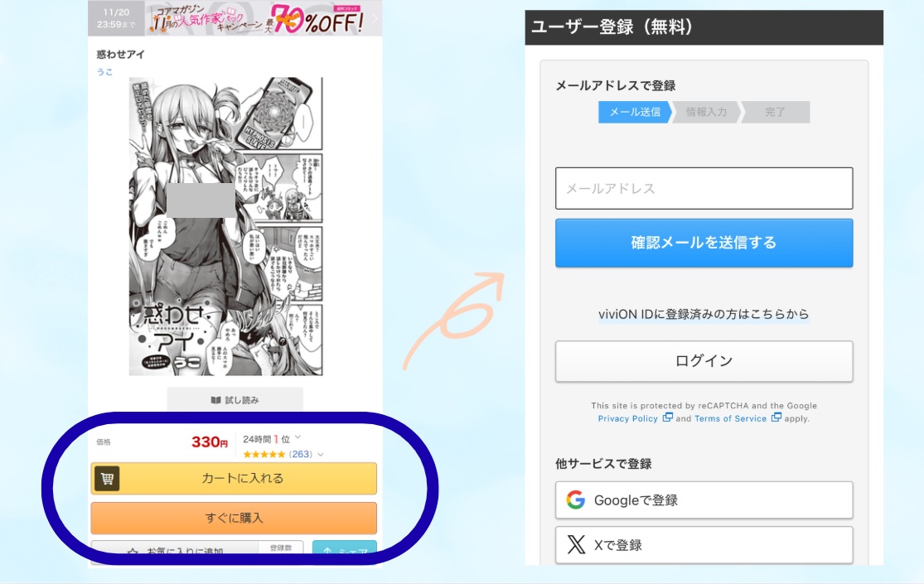Expand the review count (263) chevron

click(321, 454)
